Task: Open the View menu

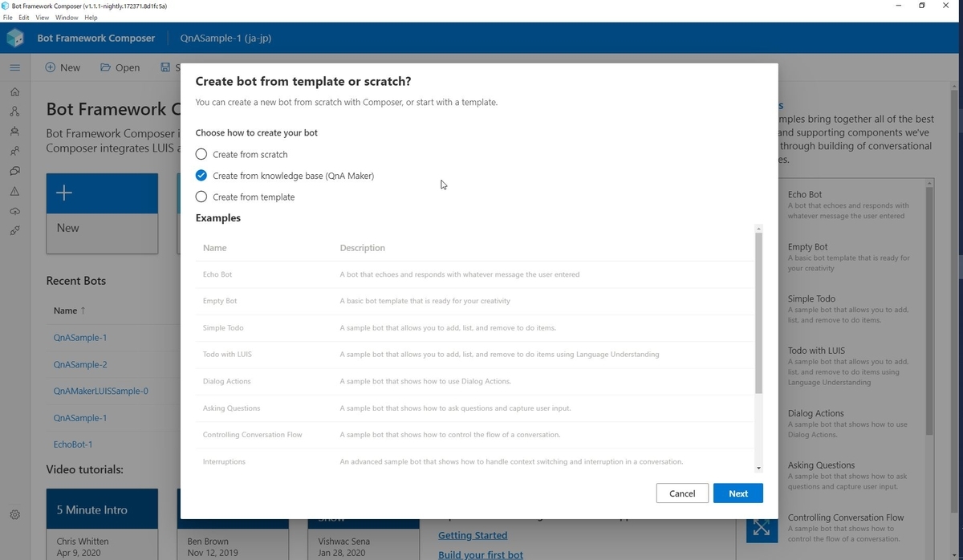Action: [43, 18]
